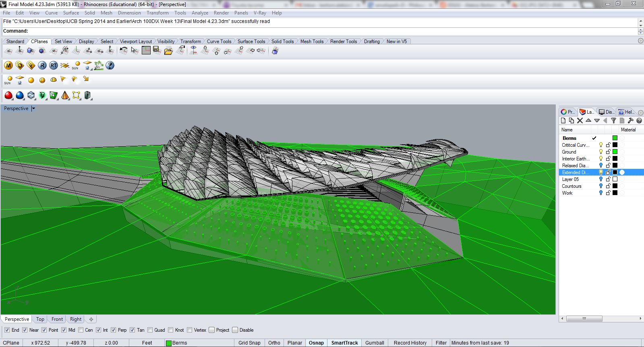The height and width of the screenshot is (347, 644).
Task: Click the Material column header
Action: point(628,130)
